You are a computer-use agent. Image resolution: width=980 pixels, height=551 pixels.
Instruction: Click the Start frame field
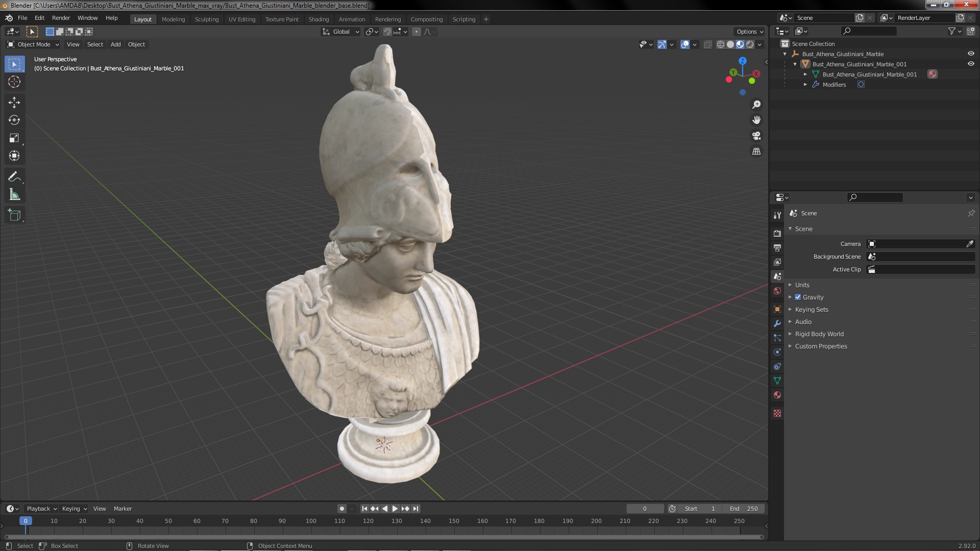(700, 509)
